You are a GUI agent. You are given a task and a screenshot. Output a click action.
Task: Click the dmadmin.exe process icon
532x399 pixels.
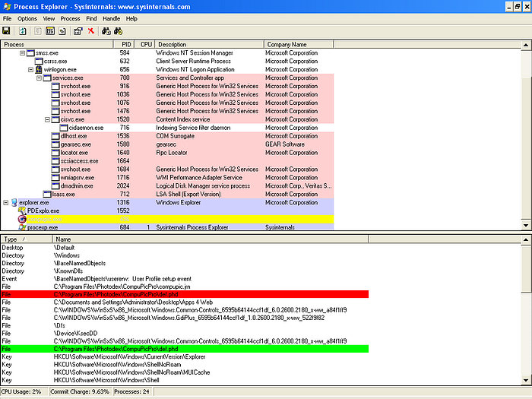(55, 186)
